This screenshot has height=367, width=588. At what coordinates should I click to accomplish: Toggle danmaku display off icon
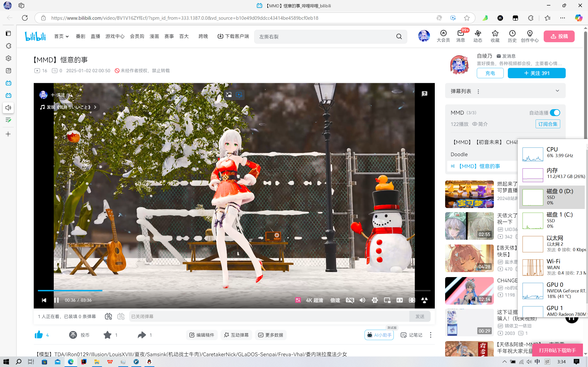pos(108,317)
